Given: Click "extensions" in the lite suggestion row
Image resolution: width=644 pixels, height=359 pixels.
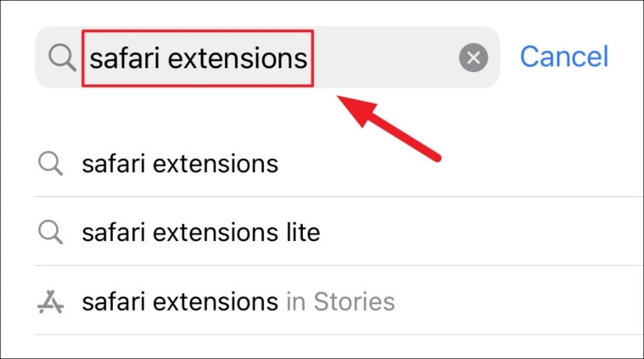Looking at the screenshot, I should [x=216, y=233].
